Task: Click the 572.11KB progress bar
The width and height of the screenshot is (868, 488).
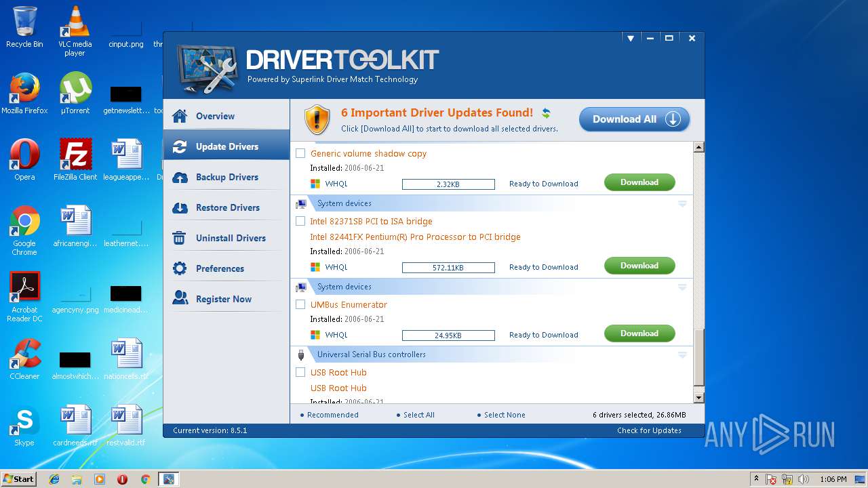Action: tap(448, 268)
